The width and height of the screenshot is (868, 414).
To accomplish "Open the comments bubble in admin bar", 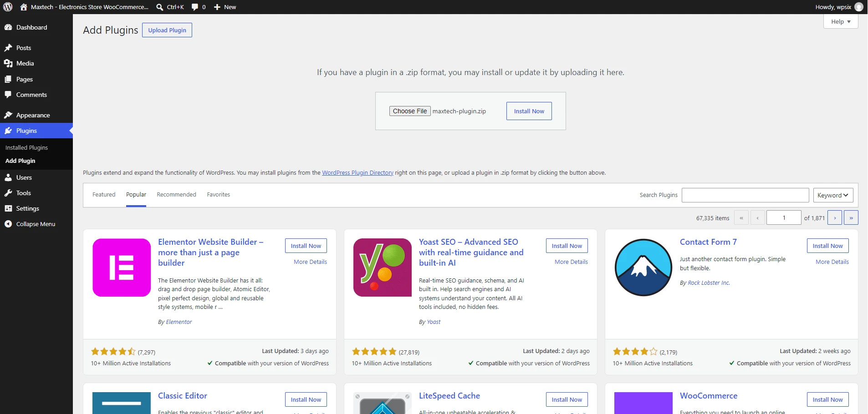I will 199,7.
